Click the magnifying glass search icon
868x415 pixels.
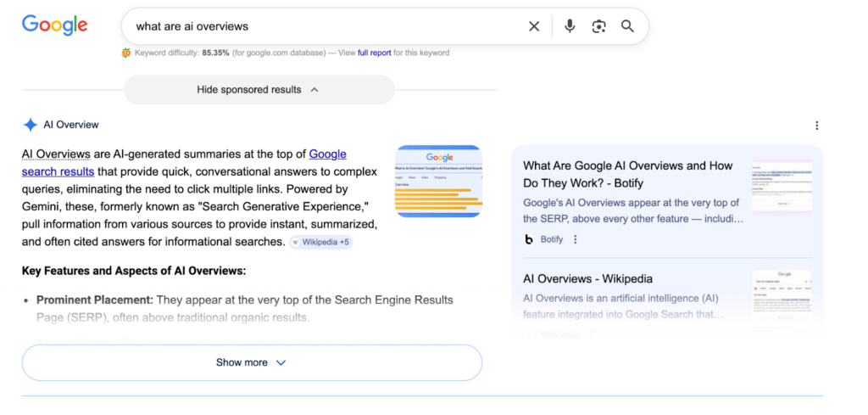[627, 26]
